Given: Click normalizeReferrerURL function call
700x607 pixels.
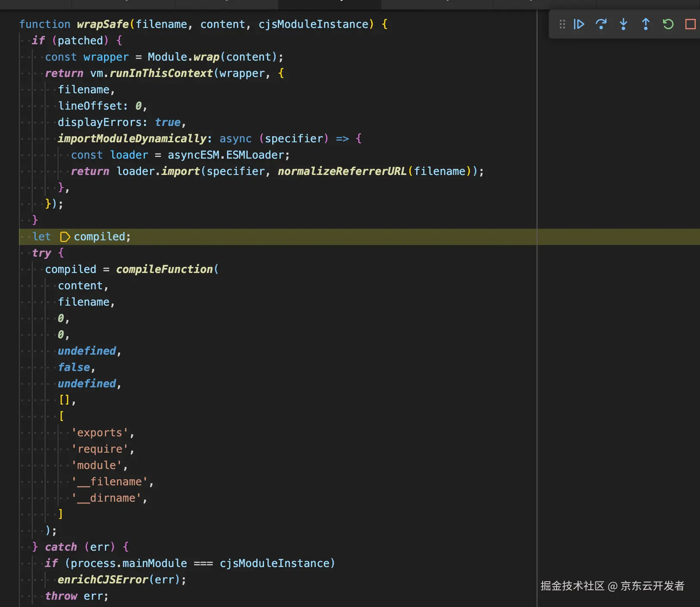Looking at the screenshot, I should click(x=342, y=172).
